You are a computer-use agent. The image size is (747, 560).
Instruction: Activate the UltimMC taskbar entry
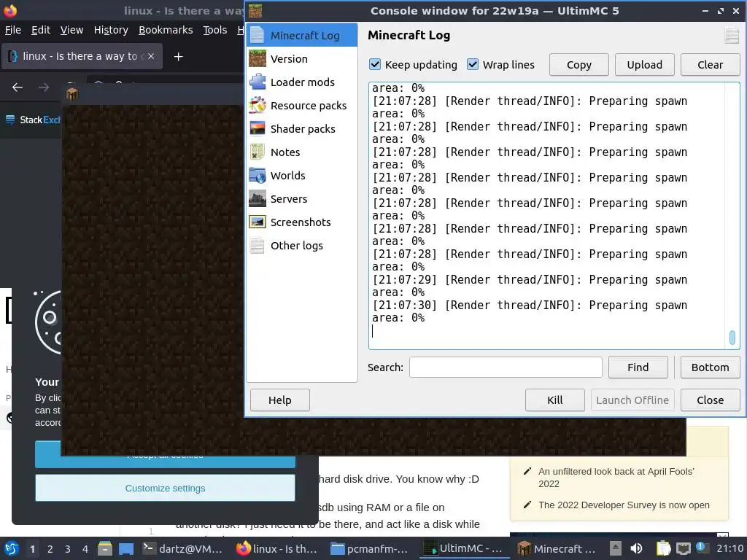tap(462, 548)
